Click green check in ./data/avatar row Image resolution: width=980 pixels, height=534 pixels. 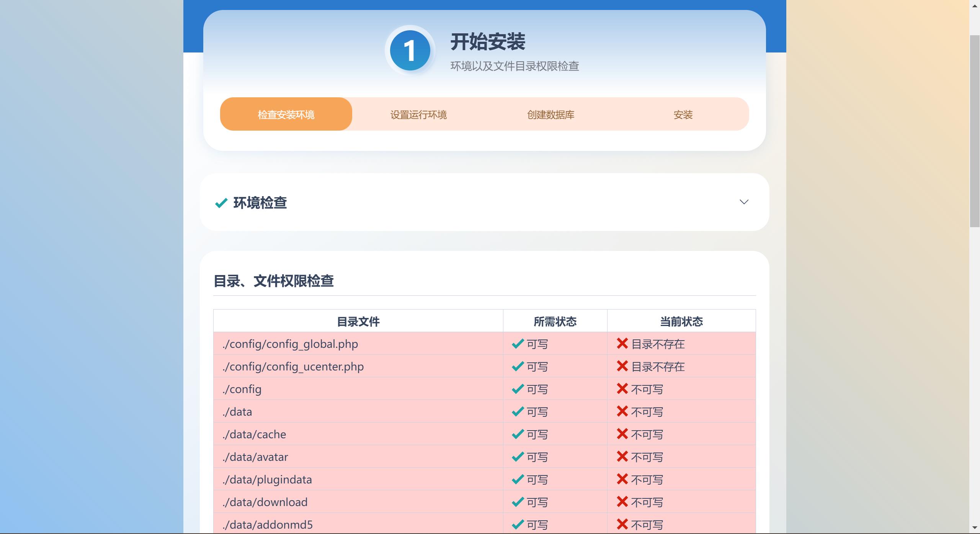click(518, 457)
